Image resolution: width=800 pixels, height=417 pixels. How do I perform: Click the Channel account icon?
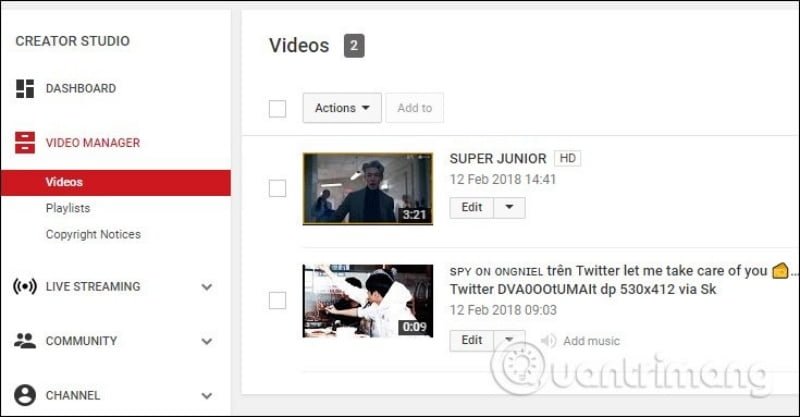coord(25,395)
